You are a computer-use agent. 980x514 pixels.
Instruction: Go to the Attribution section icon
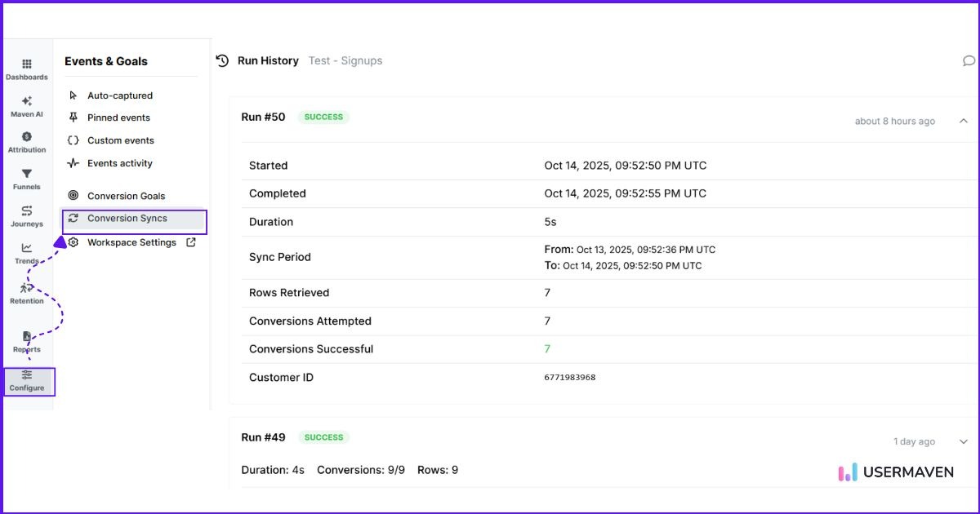coord(27,142)
